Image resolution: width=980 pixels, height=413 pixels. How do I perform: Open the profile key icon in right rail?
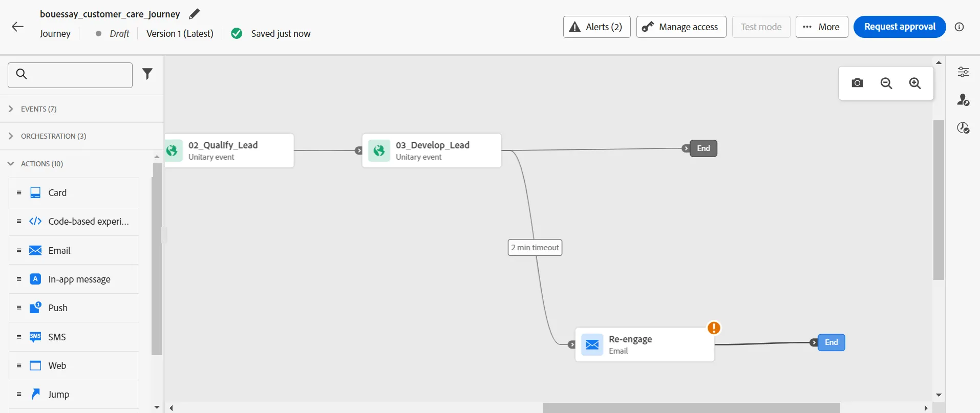coord(963,99)
